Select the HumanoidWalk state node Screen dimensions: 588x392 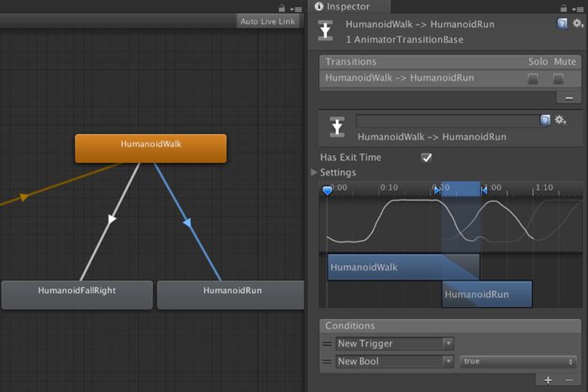click(x=150, y=148)
